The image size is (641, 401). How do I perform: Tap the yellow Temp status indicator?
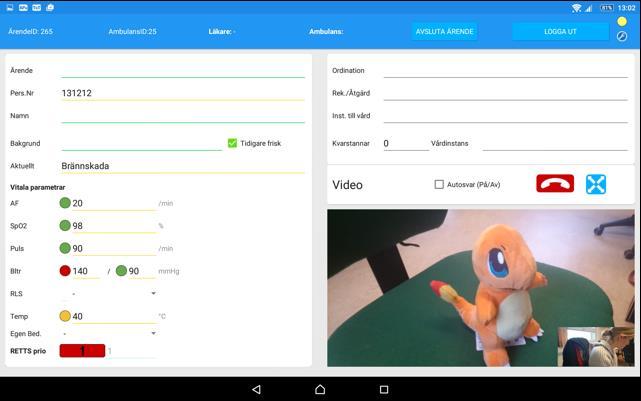65,316
